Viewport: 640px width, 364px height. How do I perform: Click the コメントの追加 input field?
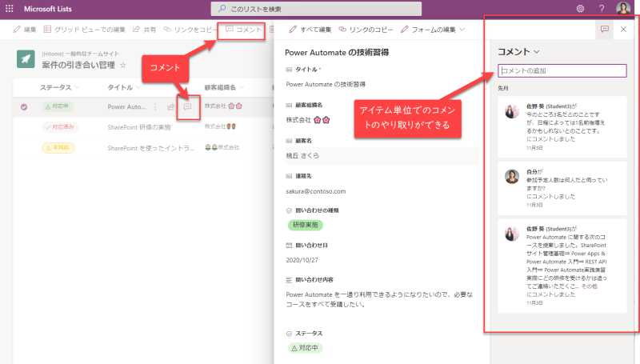point(562,70)
